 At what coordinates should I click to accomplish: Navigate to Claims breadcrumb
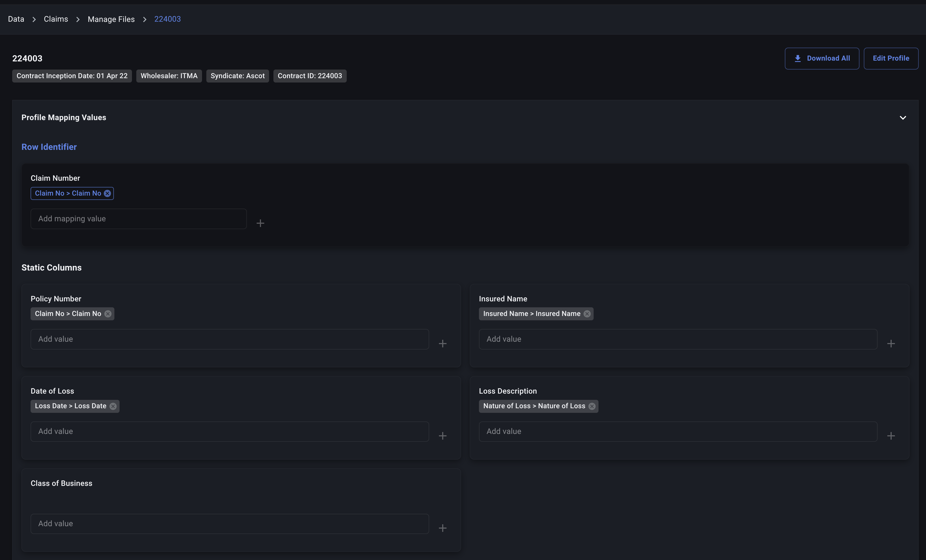pyautogui.click(x=56, y=19)
